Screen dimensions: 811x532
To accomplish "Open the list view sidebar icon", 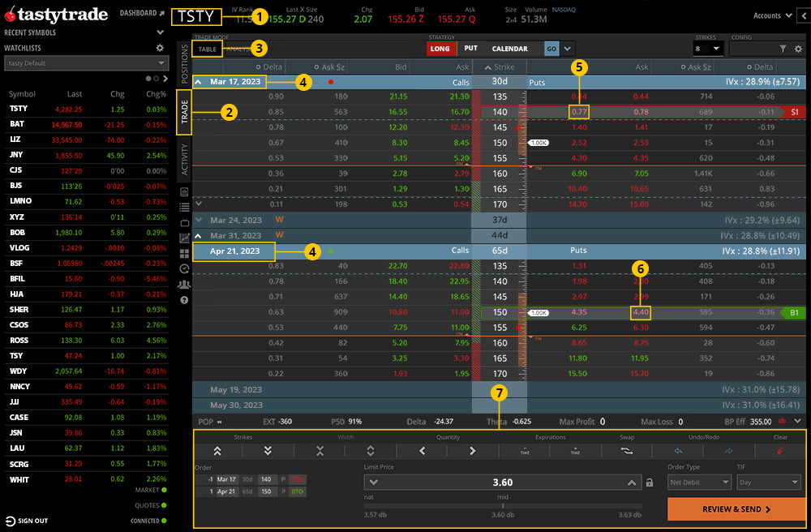I will [184, 208].
